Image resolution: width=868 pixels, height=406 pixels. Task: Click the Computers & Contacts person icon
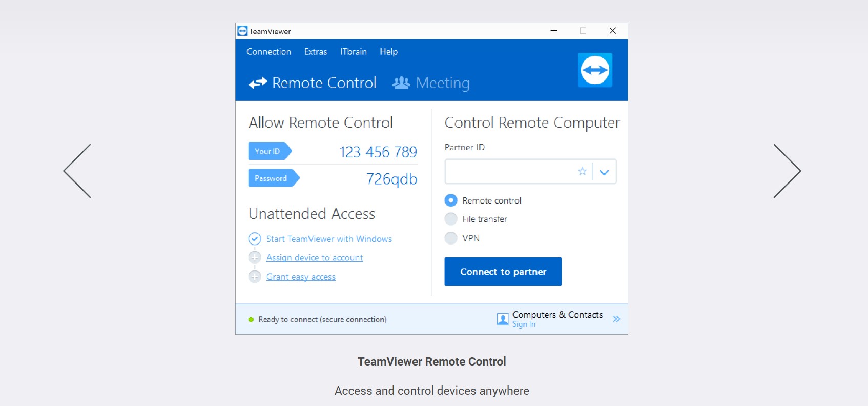[x=503, y=319]
